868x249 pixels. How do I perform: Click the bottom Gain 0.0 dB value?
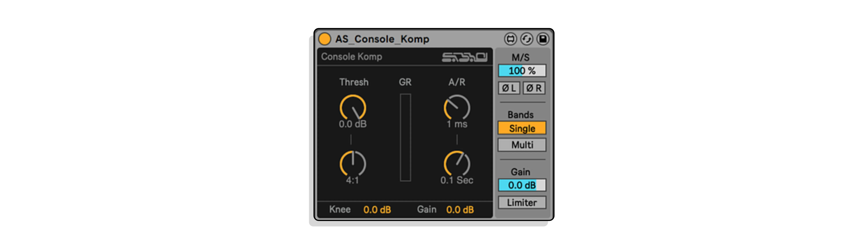pyautogui.click(x=460, y=210)
